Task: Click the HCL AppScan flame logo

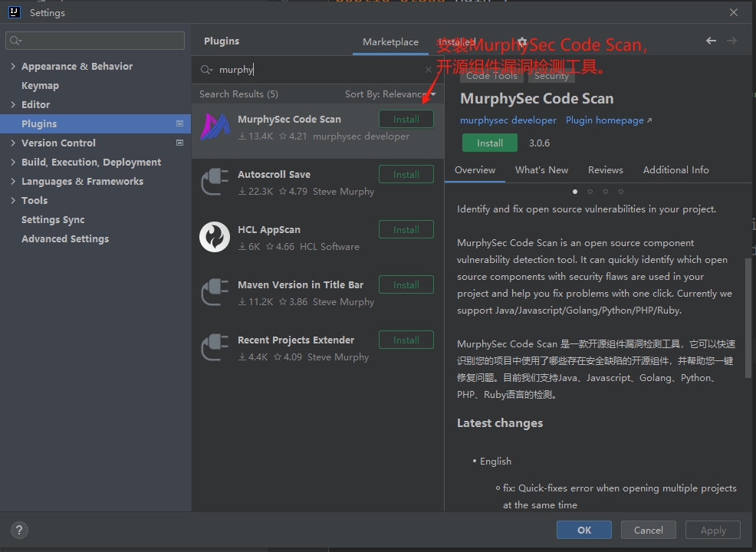Action: click(215, 237)
